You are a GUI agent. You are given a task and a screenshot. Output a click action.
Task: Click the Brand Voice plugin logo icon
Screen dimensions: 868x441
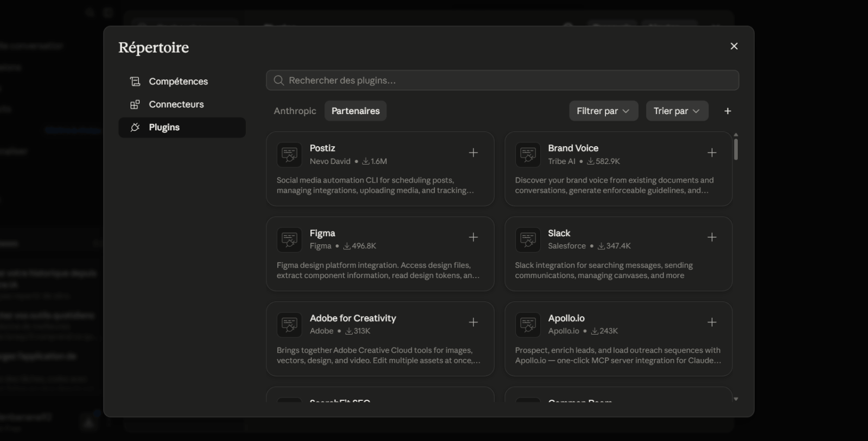point(528,155)
